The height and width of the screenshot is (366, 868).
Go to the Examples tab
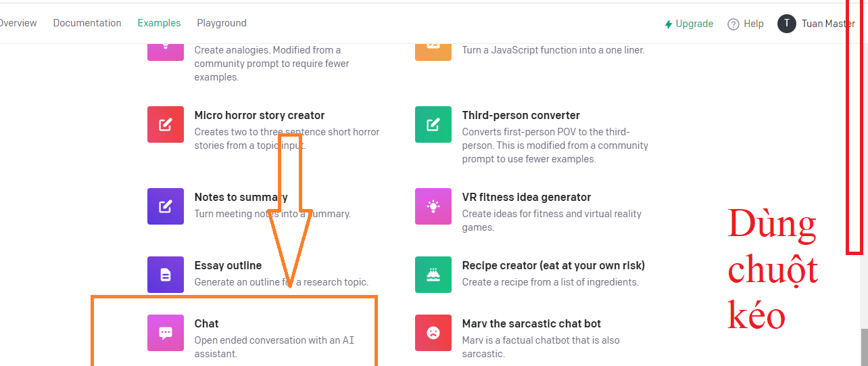click(159, 23)
